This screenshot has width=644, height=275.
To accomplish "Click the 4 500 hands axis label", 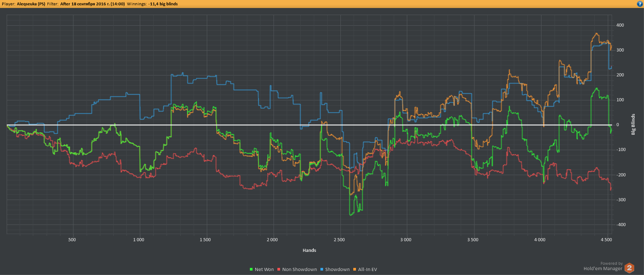I will (607, 239).
